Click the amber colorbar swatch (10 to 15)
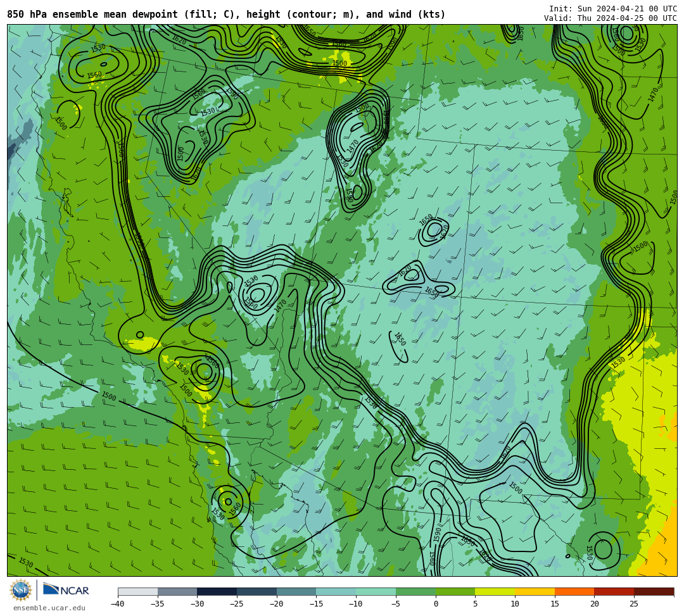This screenshot has width=684, height=616. (535, 591)
